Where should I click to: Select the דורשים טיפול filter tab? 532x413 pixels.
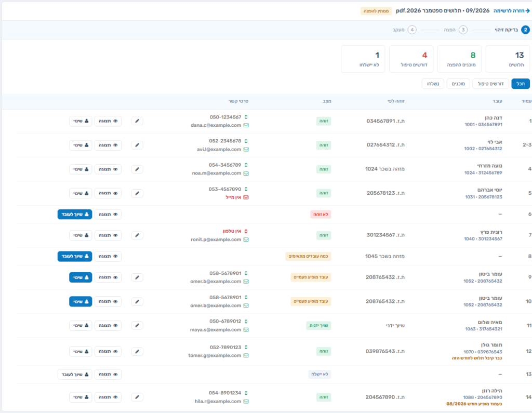coord(490,84)
